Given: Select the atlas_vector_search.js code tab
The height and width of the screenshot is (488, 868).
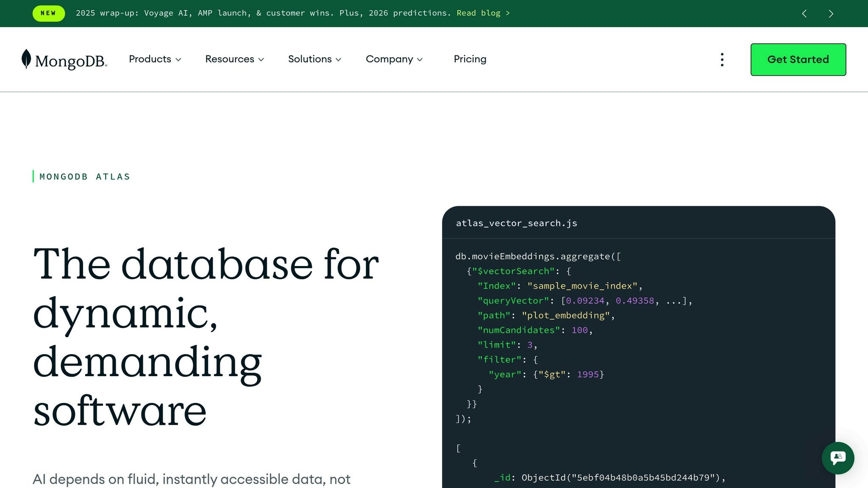Looking at the screenshot, I should [x=516, y=223].
